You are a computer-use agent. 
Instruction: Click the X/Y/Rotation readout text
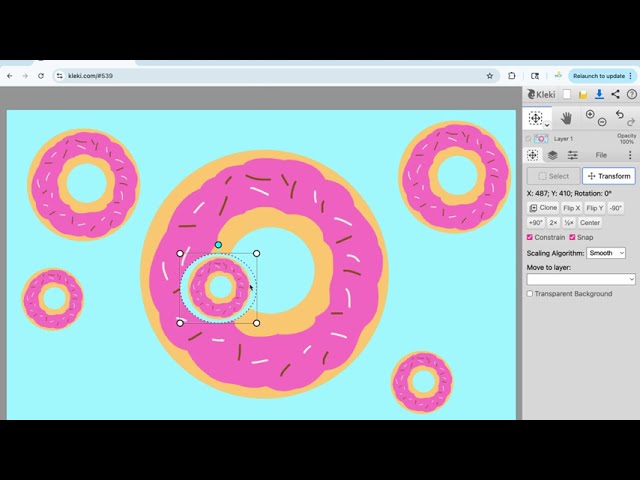[569, 193]
